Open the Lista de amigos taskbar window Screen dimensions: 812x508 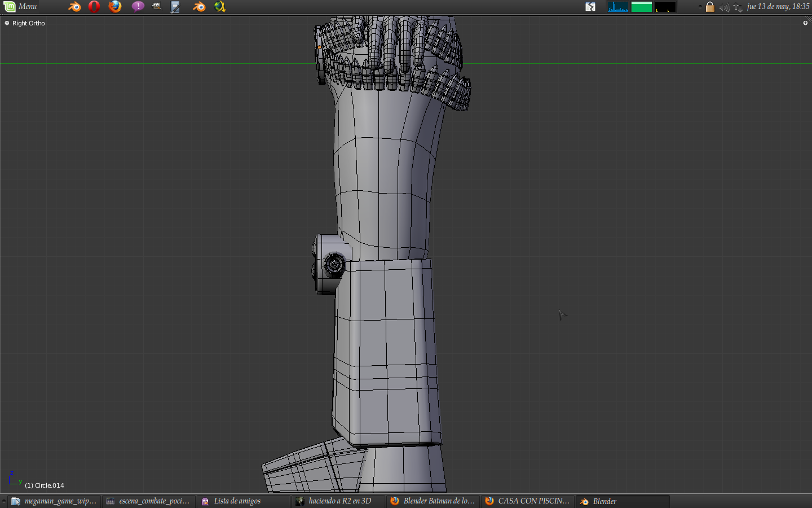click(244, 501)
